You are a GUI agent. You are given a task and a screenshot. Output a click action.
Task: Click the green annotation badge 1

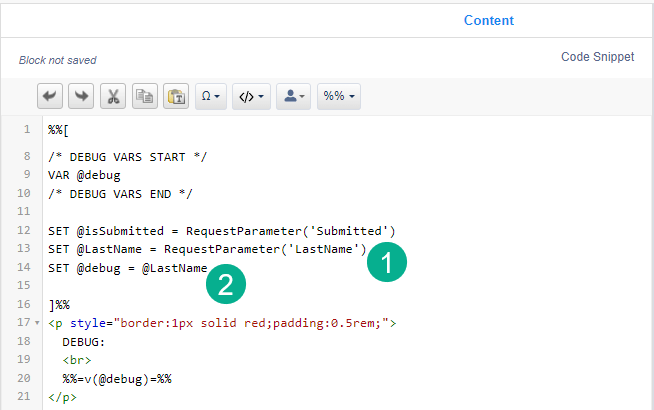pyautogui.click(x=386, y=262)
